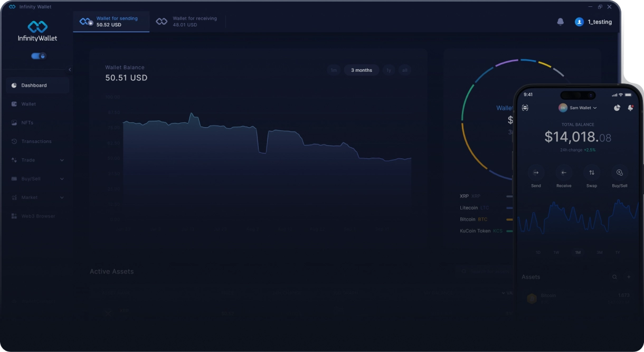Expand the Buy/Sell submenu chevron
The image size is (644, 352).
[x=62, y=179]
